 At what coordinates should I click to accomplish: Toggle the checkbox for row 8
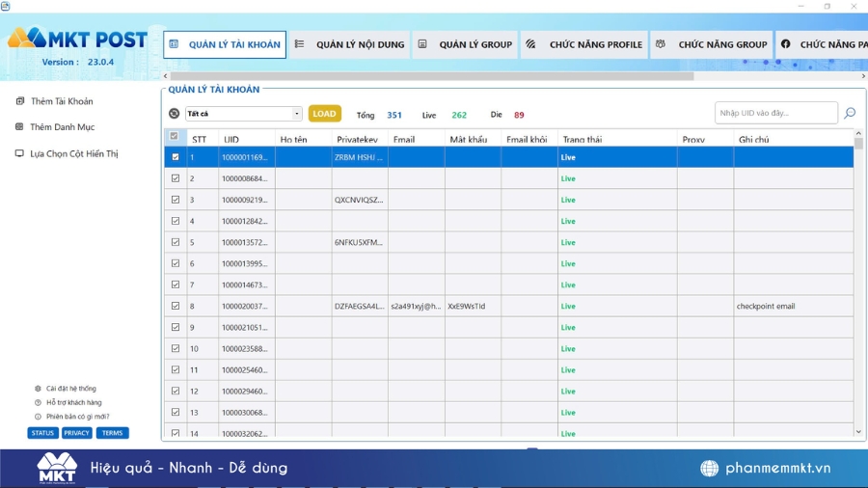click(176, 306)
